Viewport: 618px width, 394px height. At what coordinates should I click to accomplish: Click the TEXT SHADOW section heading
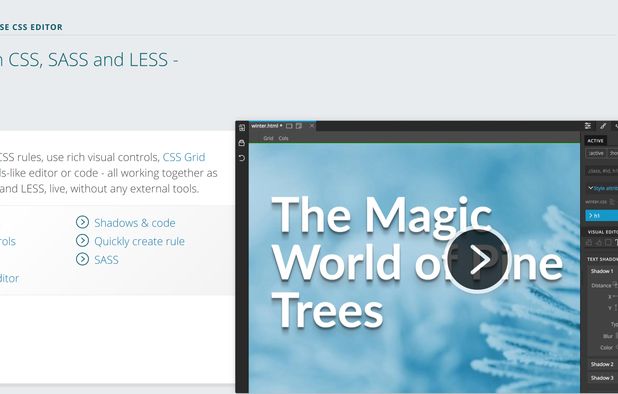(602, 259)
